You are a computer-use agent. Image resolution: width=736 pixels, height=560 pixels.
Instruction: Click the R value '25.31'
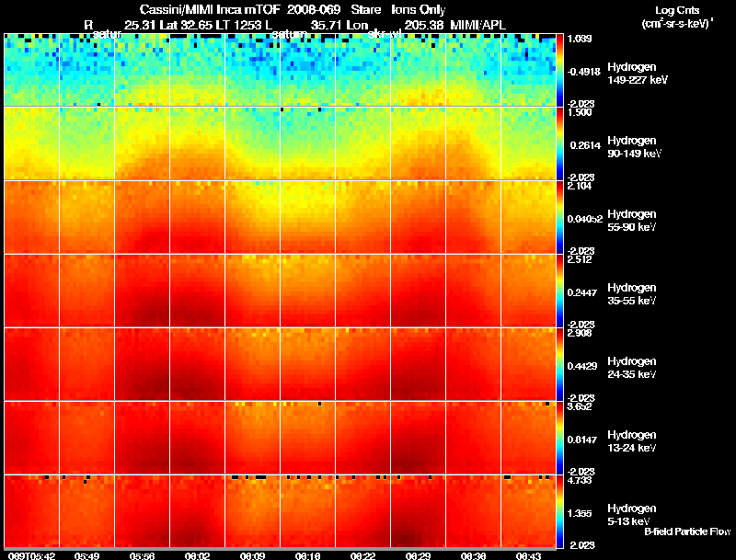[x=141, y=26]
